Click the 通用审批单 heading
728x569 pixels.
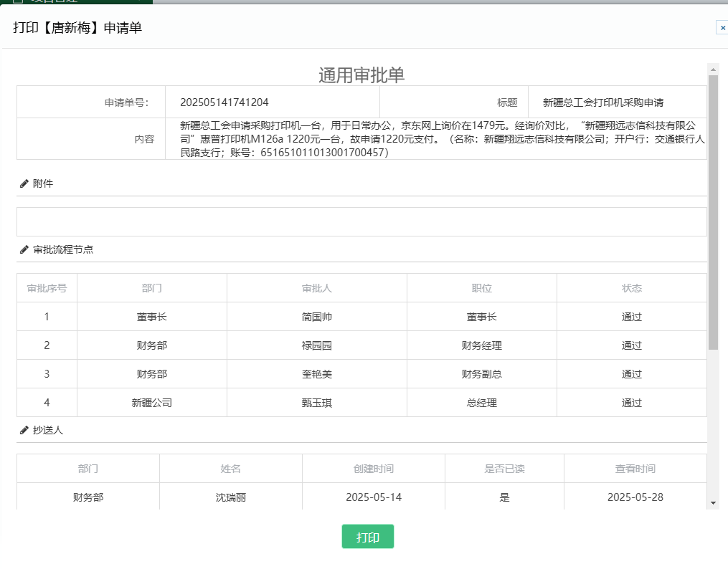pyautogui.click(x=361, y=75)
